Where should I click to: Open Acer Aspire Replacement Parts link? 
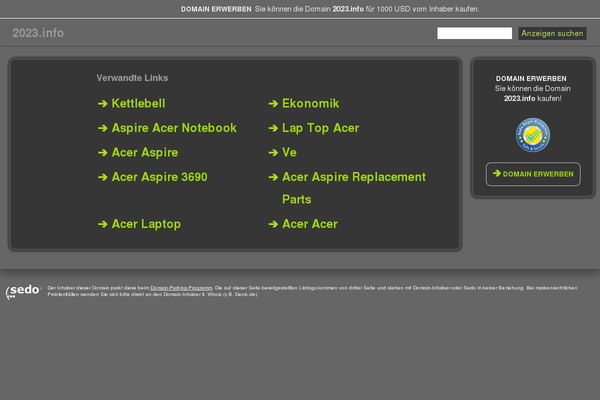[x=354, y=188]
